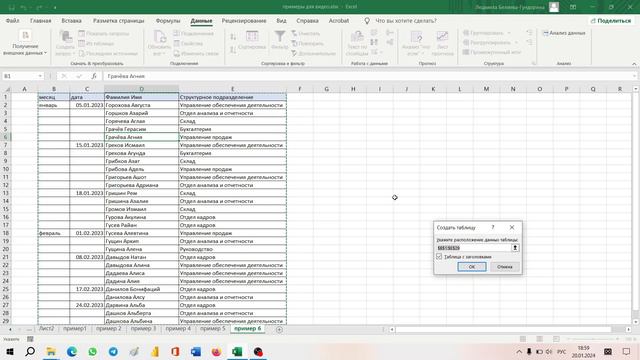Viewport: 640px width, 360px height.
Task: Click Промежуточный итог in ribbon
Action: [492, 52]
